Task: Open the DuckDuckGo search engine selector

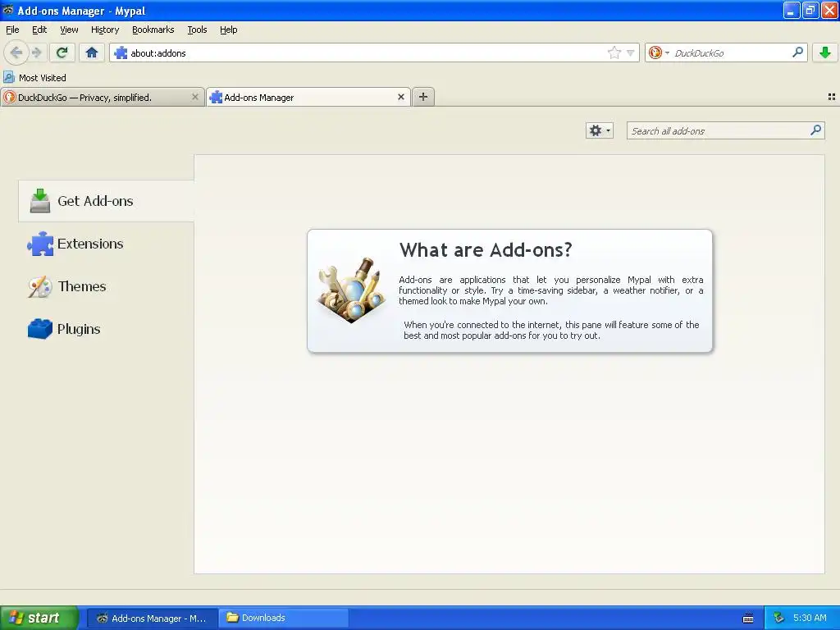Action: (659, 52)
